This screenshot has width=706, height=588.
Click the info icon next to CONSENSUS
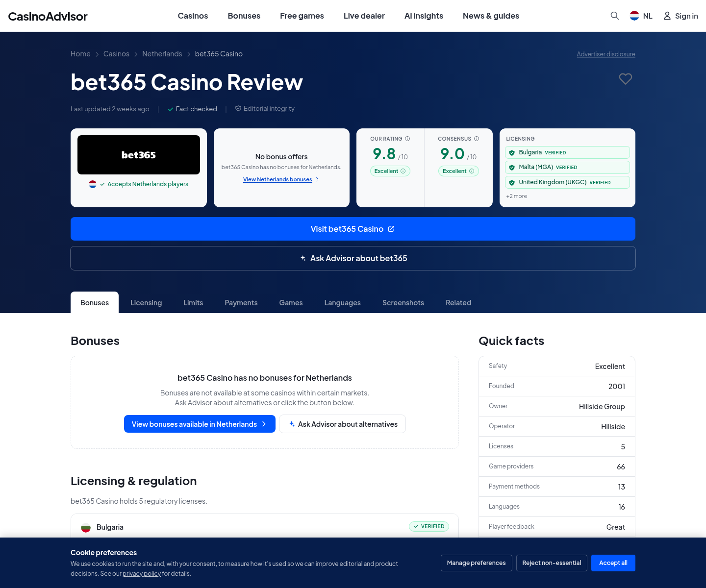tap(477, 139)
